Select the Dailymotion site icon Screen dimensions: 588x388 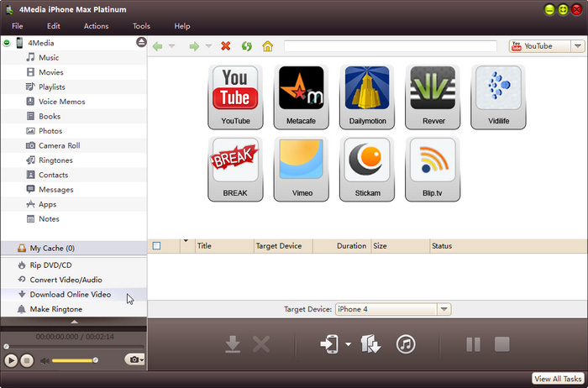point(366,97)
